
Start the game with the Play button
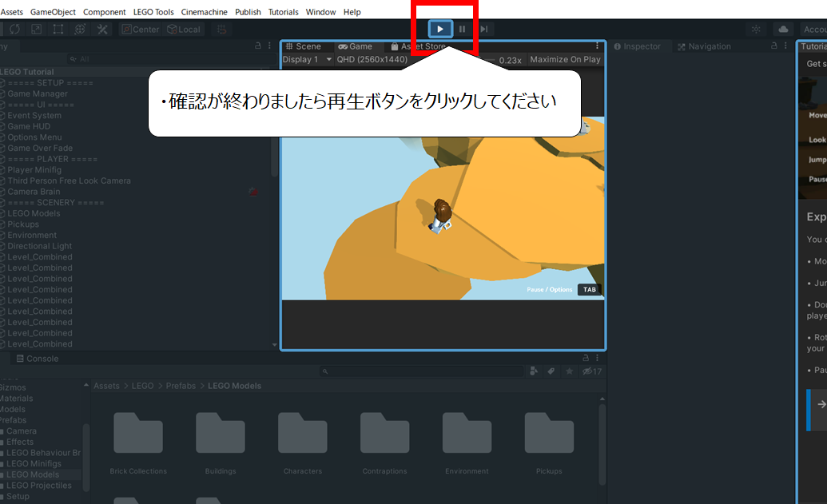(440, 29)
